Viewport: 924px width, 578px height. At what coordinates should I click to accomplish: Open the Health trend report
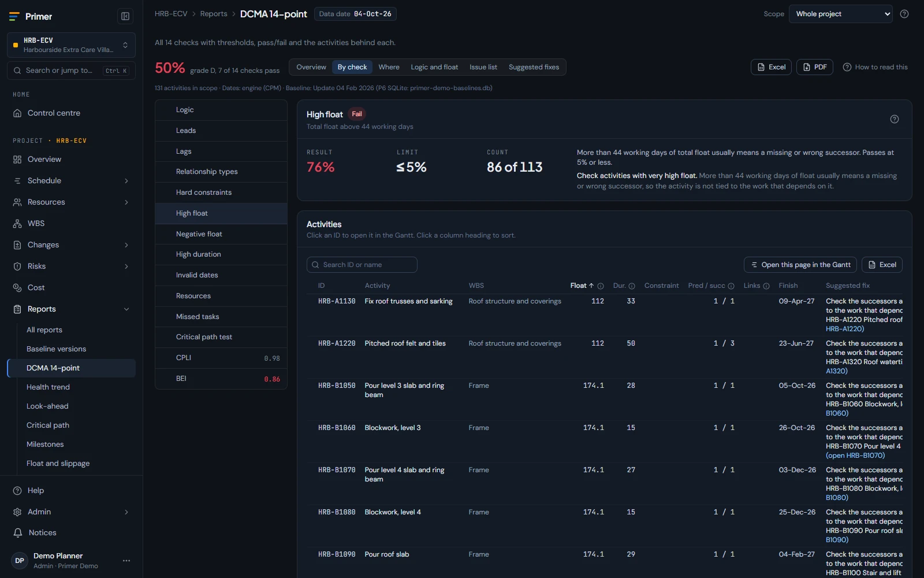pyautogui.click(x=48, y=387)
